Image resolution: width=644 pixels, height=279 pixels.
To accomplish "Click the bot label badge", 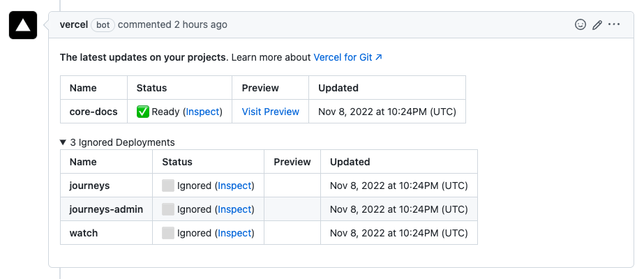I will pyautogui.click(x=103, y=24).
